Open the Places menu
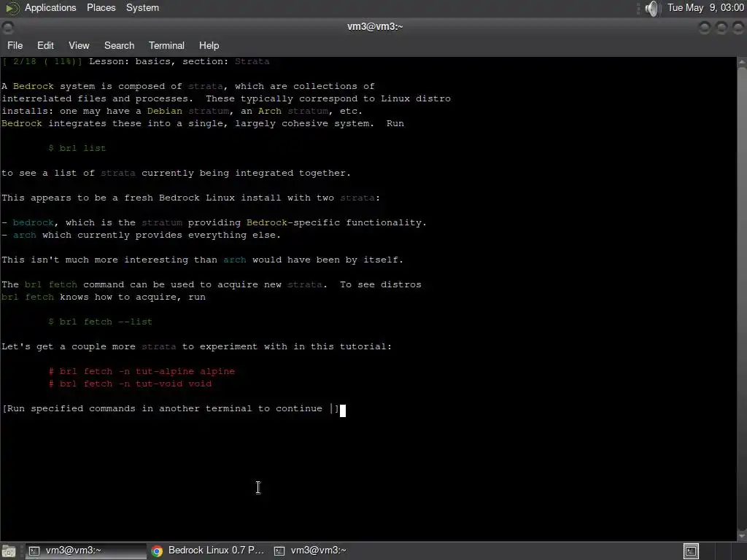The width and height of the screenshot is (747, 560). (101, 7)
